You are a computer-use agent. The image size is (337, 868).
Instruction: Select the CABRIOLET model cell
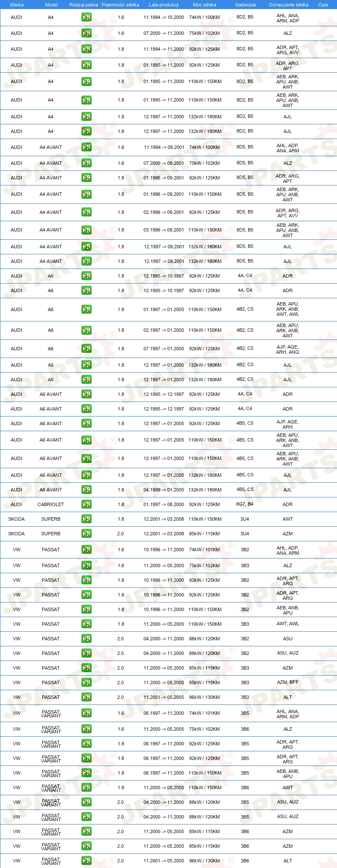pos(51,504)
